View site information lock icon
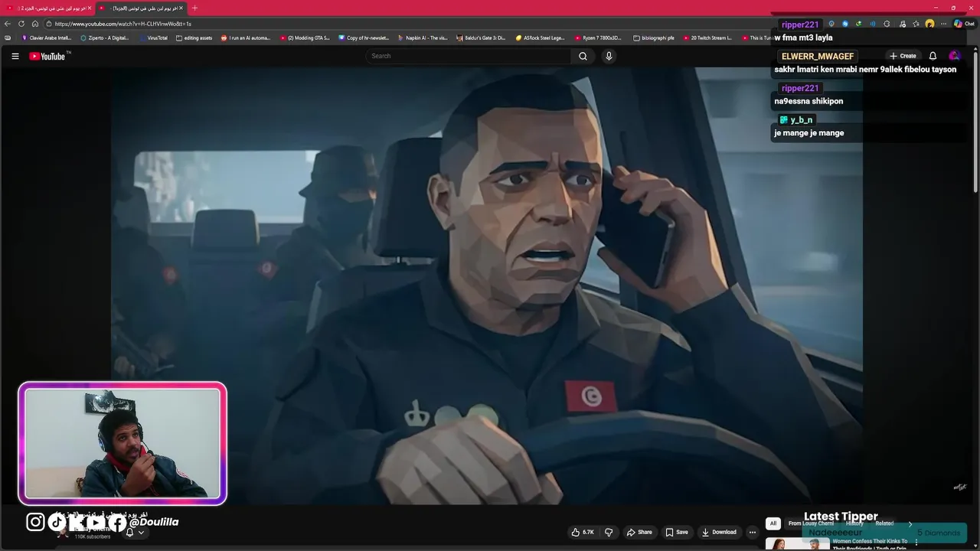 48,24
